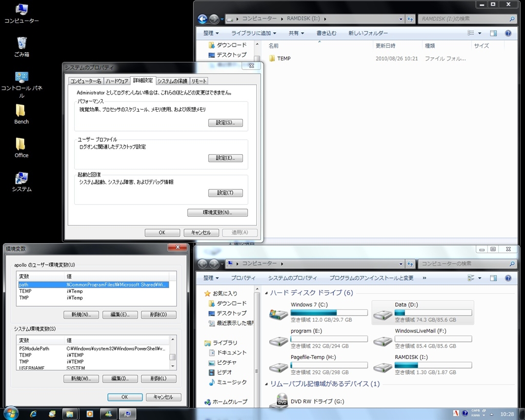The width and height of the screenshot is (525, 420).
Task: Select PSModulePath row in system variables
Action: pos(93,348)
